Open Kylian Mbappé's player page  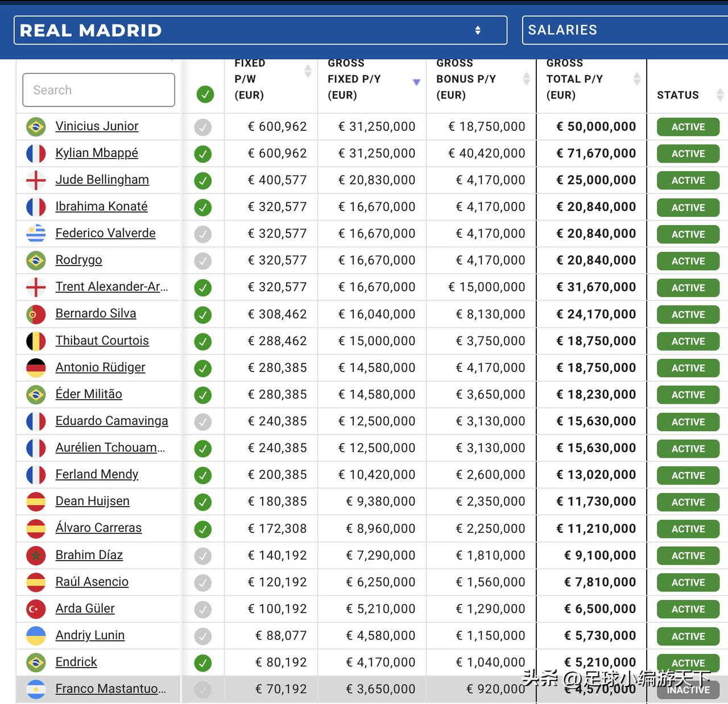click(97, 153)
